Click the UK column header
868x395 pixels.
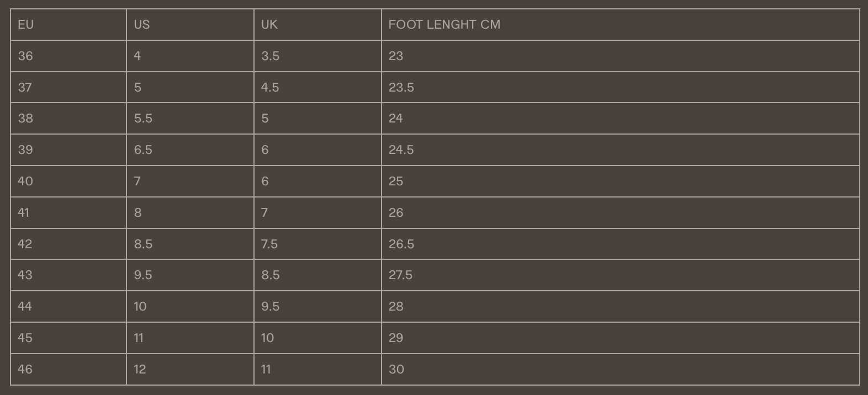(x=269, y=25)
